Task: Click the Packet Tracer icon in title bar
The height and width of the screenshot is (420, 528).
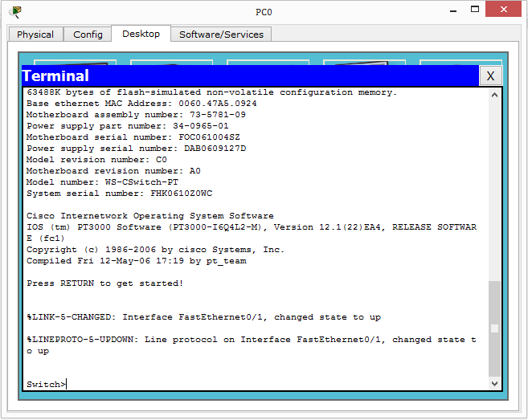Action: (15, 12)
